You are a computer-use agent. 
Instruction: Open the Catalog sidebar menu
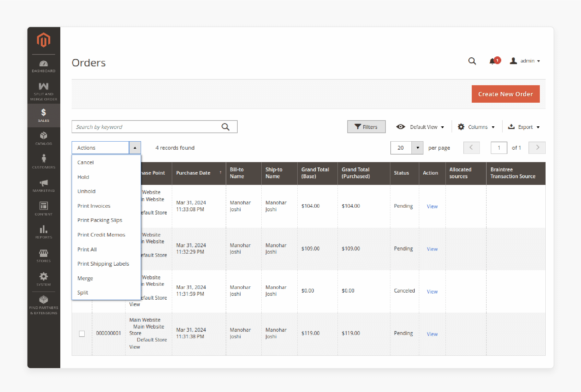tap(43, 138)
